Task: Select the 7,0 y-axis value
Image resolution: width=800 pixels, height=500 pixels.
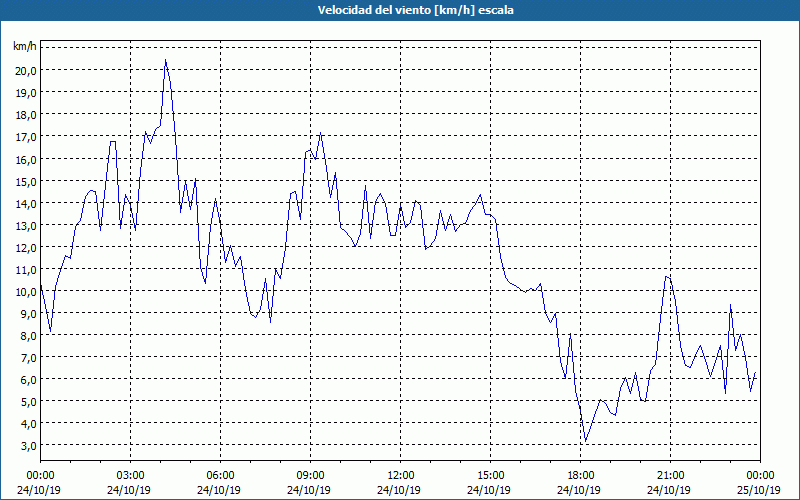Action: [28, 357]
